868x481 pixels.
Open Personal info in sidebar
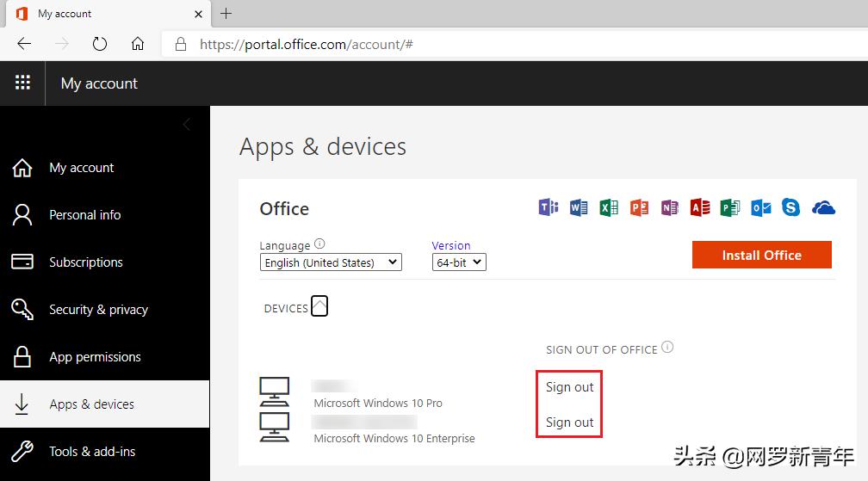(105, 214)
